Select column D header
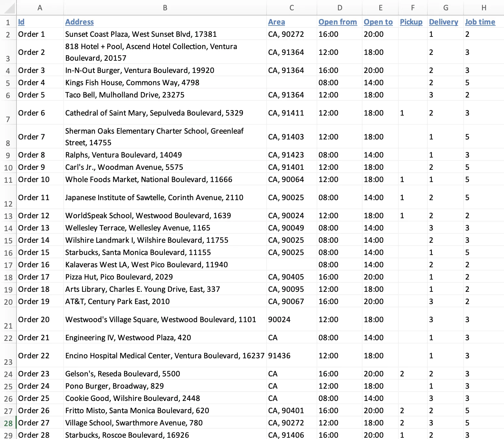Image resolution: width=504 pixels, height=439 pixels. click(x=340, y=7)
